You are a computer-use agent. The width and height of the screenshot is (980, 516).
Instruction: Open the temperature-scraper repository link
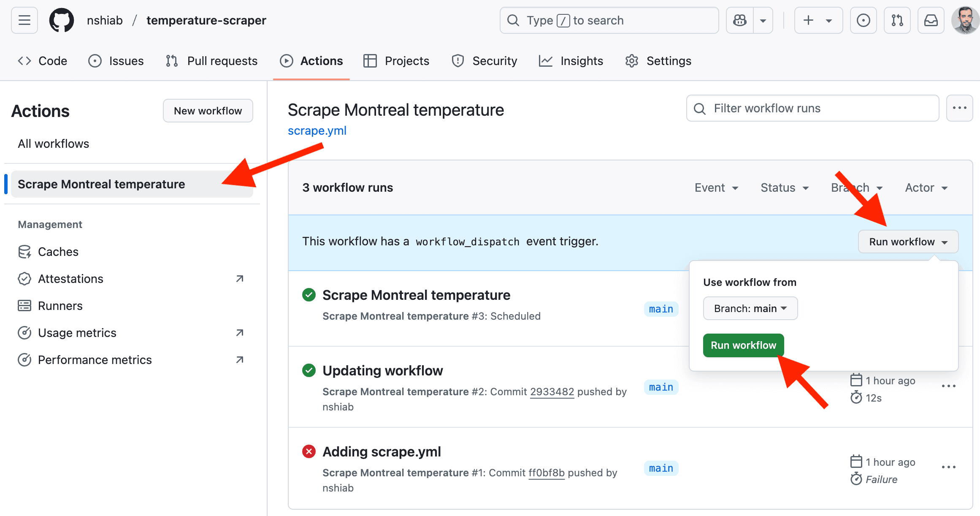click(206, 20)
